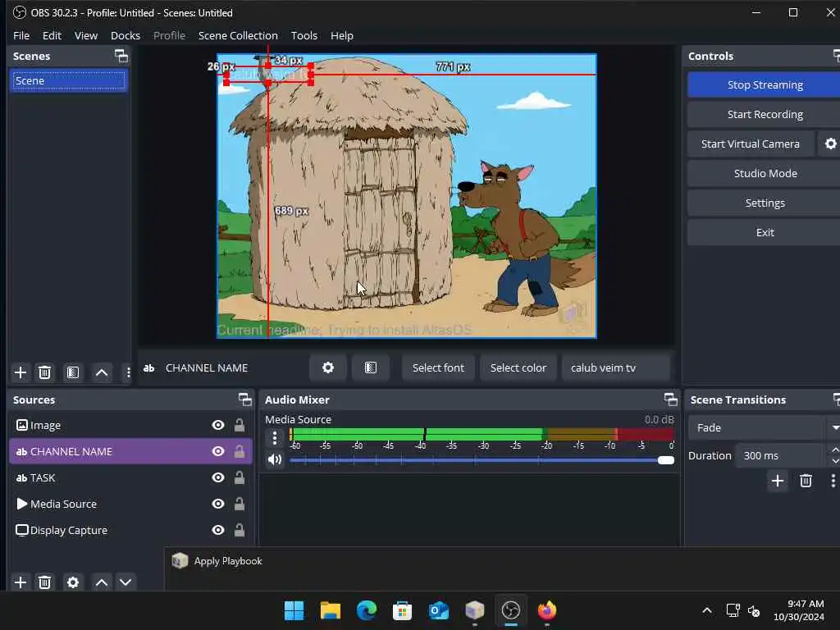
Task: Delete selected source with trash icon
Action: (45, 582)
